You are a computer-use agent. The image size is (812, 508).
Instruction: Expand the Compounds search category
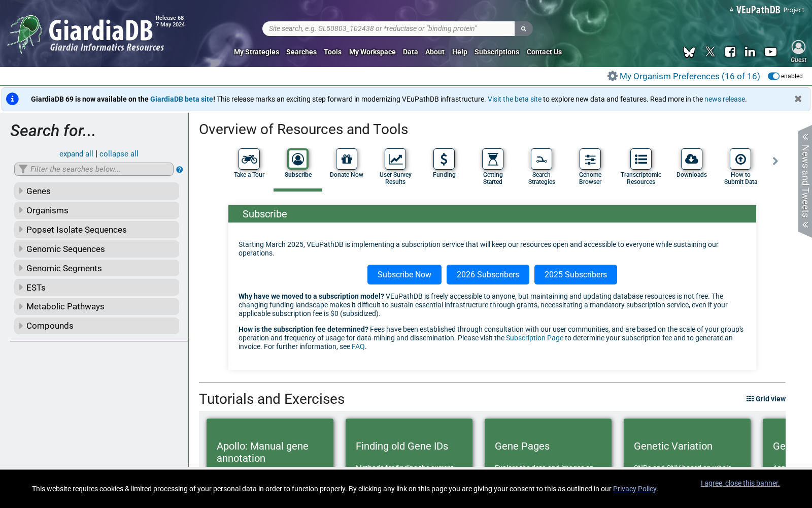(x=96, y=326)
